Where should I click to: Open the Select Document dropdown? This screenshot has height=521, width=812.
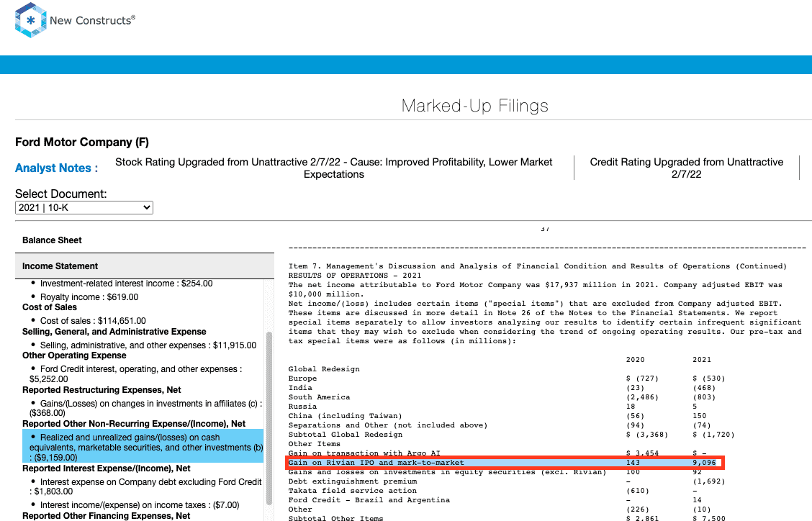[84, 208]
